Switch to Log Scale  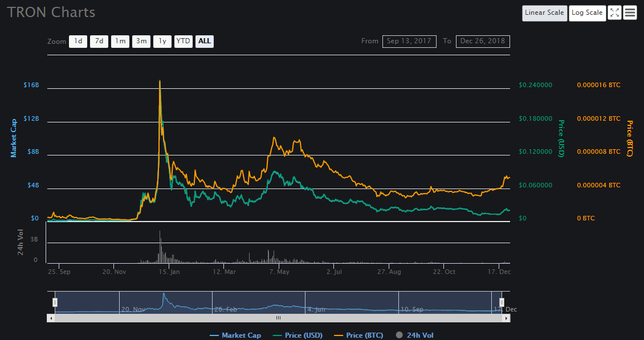click(x=587, y=13)
